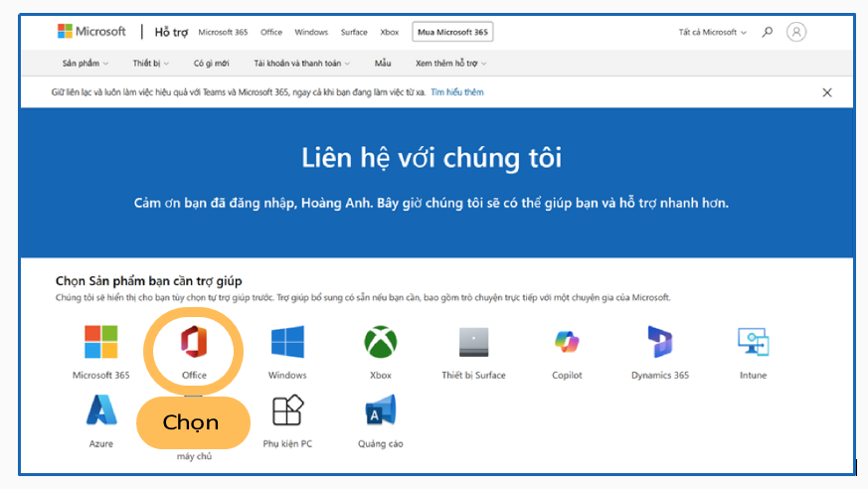Open the account profile avatar

(x=796, y=32)
